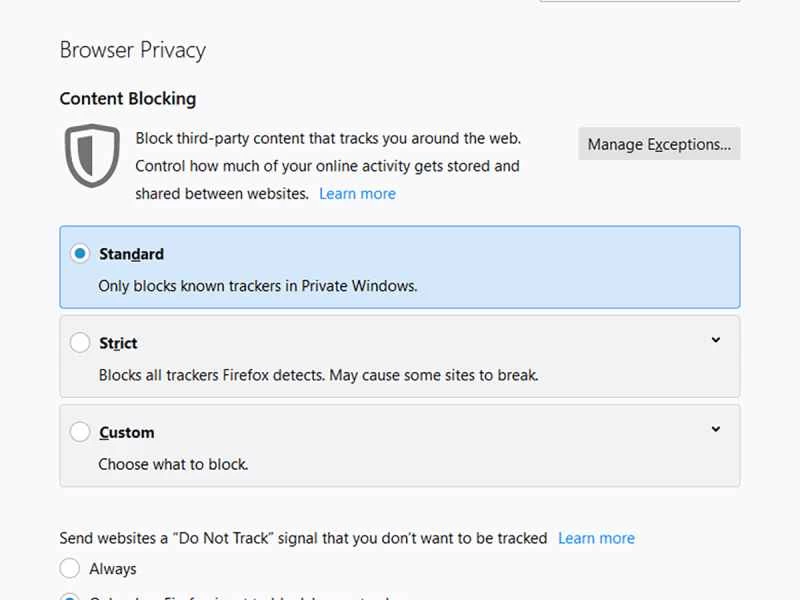The height and width of the screenshot is (600, 800).
Task: Expand the Custom options chevron
Action: click(715, 429)
